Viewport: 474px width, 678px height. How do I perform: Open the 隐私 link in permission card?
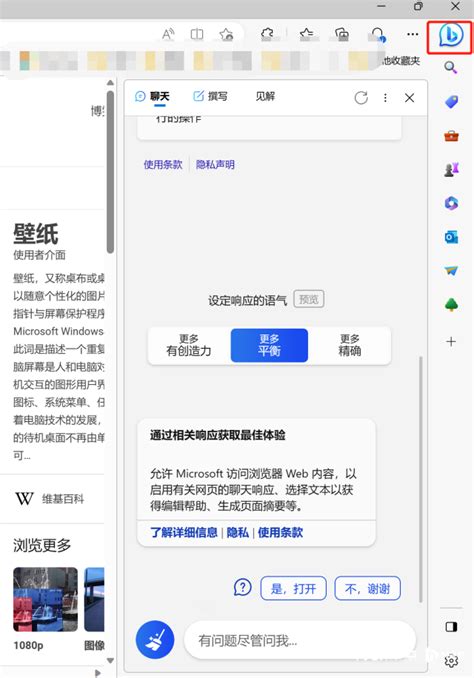(x=238, y=532)
